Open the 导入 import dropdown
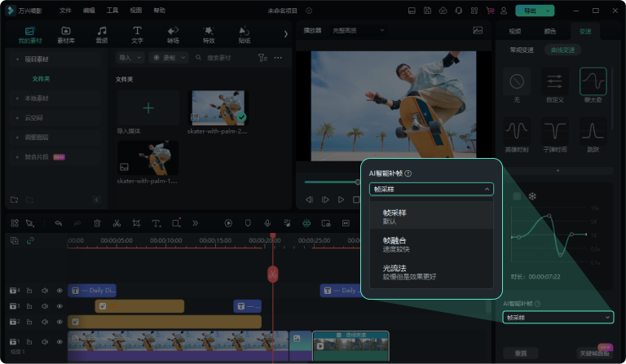Viewport: 626px width, 364px height. [130, 58]
